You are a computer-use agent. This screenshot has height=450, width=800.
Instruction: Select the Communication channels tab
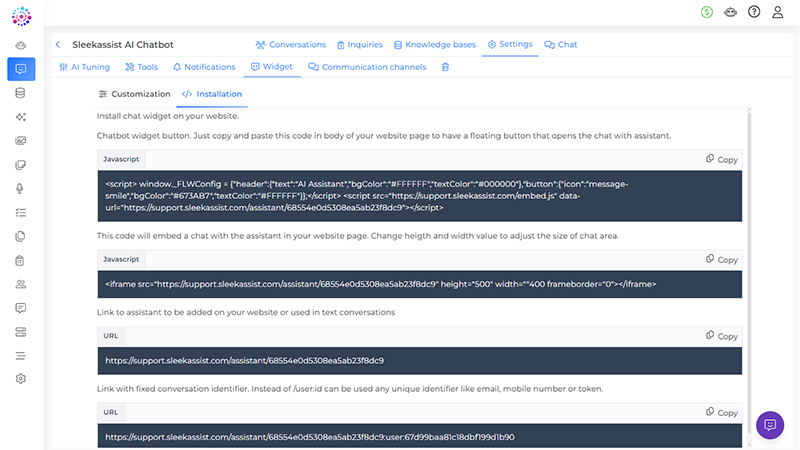(x=367, y=67)
